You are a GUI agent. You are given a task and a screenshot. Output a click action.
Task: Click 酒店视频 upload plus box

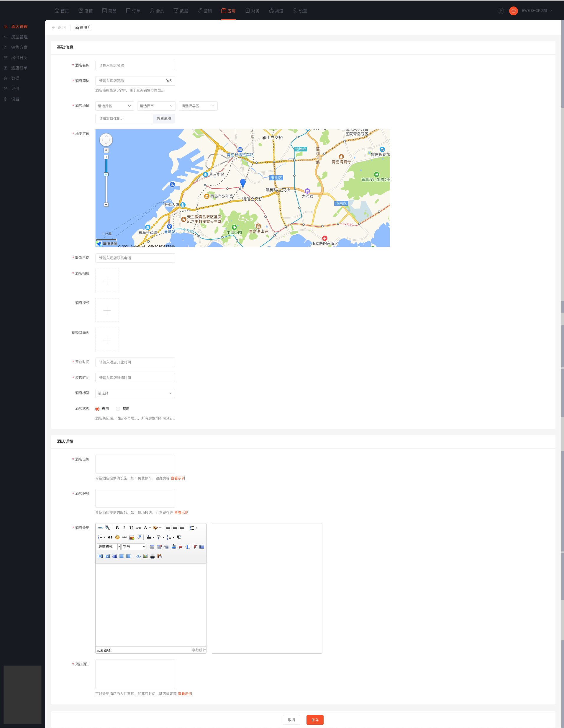click(107, 310)
